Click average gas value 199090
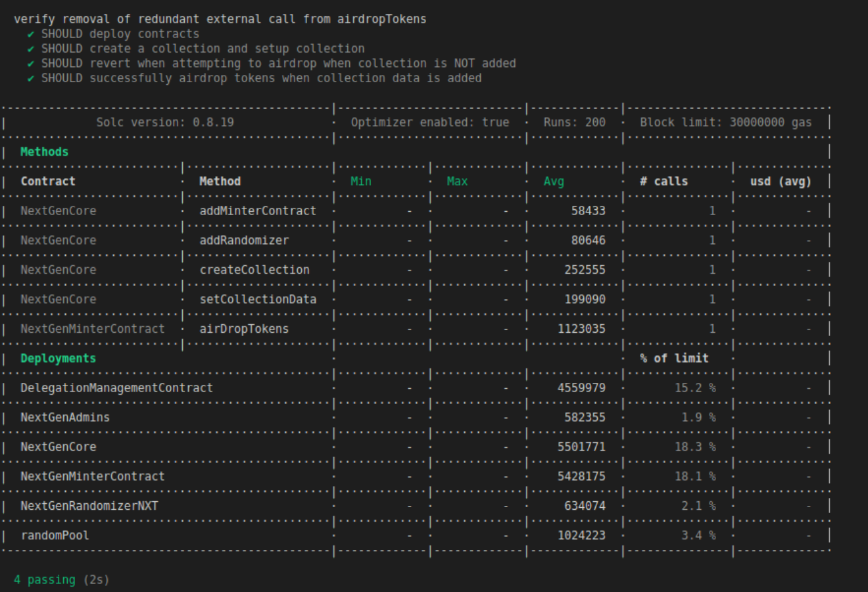 [585, 299]
